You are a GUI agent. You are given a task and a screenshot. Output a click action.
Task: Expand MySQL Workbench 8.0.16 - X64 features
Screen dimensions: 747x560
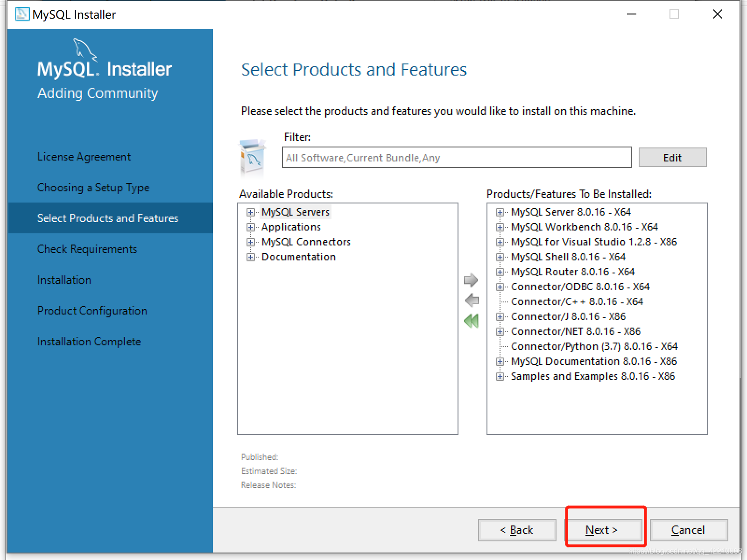point(500,227)
